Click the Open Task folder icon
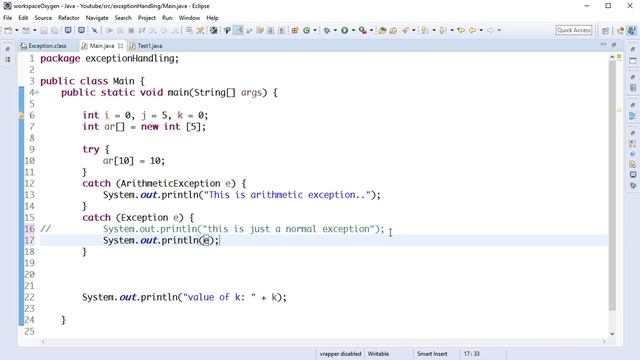 (393, 30)
